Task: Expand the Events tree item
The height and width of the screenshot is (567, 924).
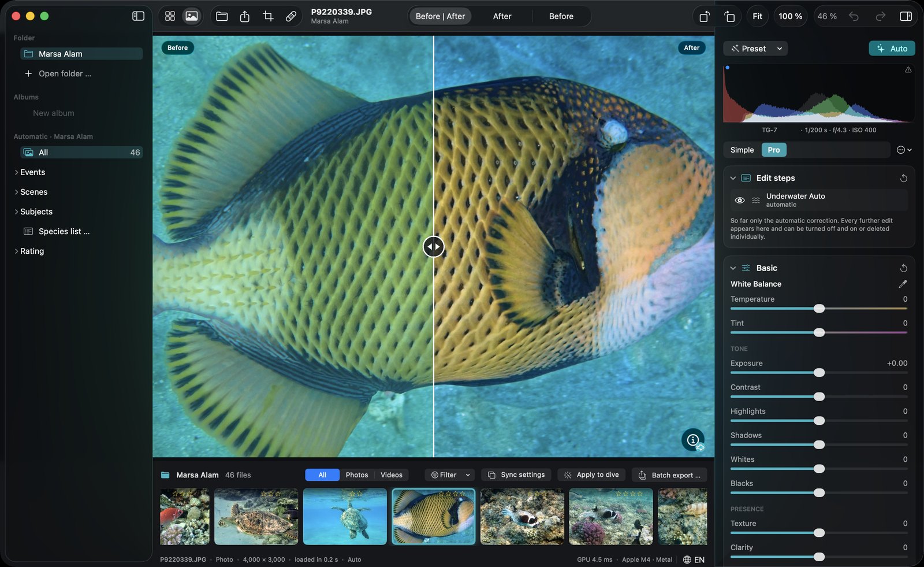Action: point(16,172)
